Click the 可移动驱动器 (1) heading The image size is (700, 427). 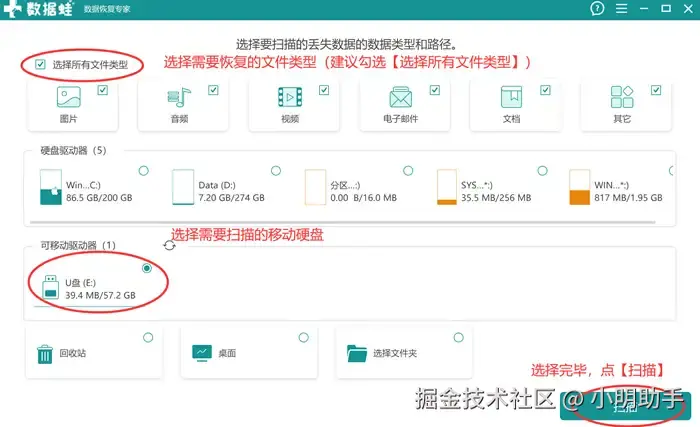[x=78, y=245]
